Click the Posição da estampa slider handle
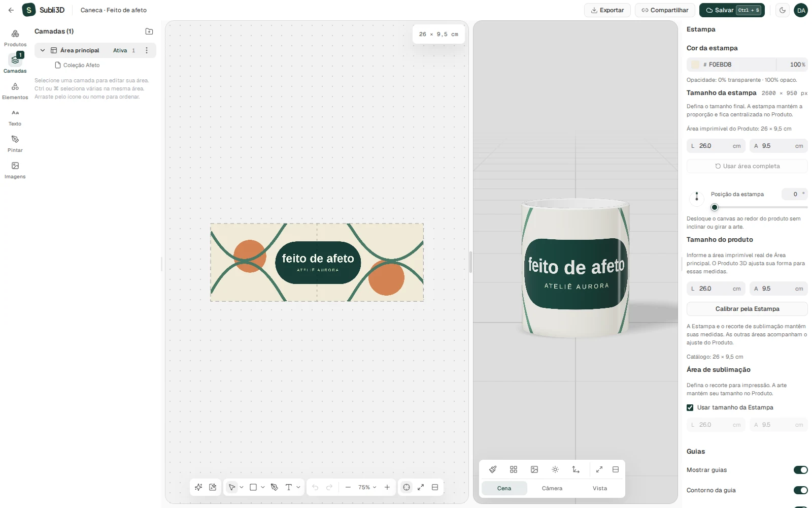The width and height of the screenshot is (812, 508). pos(715,207)
